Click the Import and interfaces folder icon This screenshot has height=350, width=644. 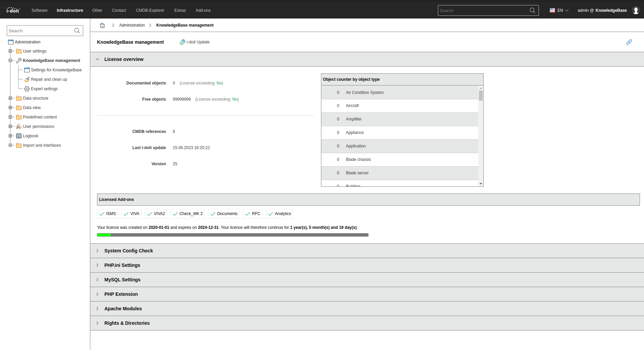tap(19, 145)
